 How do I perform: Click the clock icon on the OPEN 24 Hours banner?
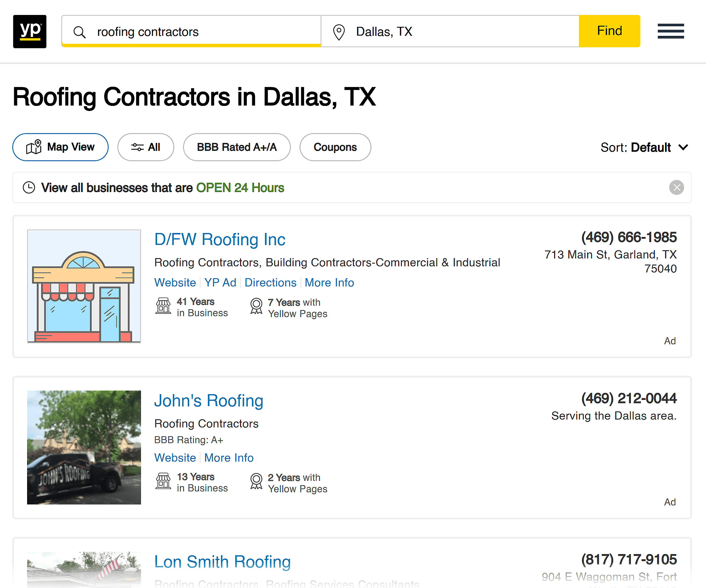click(x=29, y=188)
